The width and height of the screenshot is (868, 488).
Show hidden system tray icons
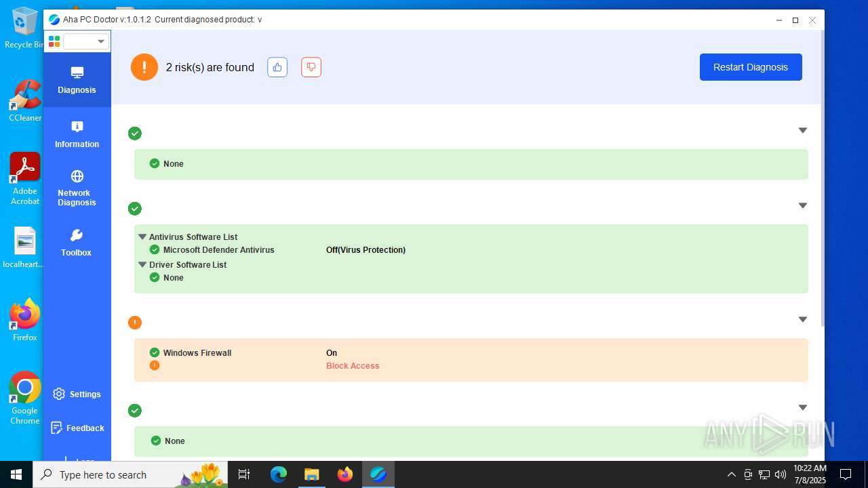tap(731, 474)
